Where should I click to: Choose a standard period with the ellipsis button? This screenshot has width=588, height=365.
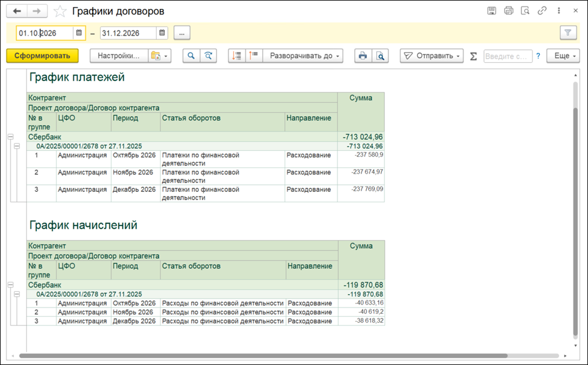click(x=182, y=33)
